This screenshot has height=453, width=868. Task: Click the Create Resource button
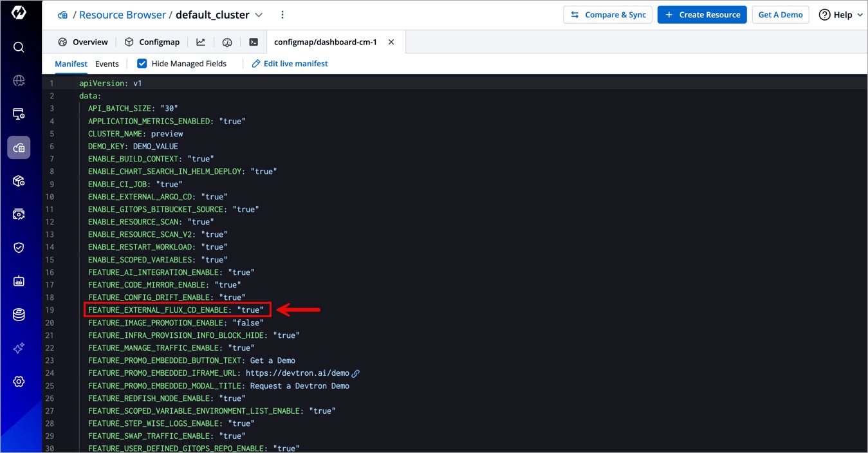click(x=702, y=15)
